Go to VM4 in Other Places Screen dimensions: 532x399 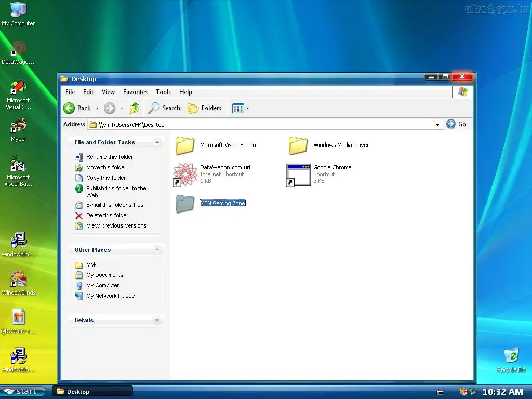[x=86, y=264]
